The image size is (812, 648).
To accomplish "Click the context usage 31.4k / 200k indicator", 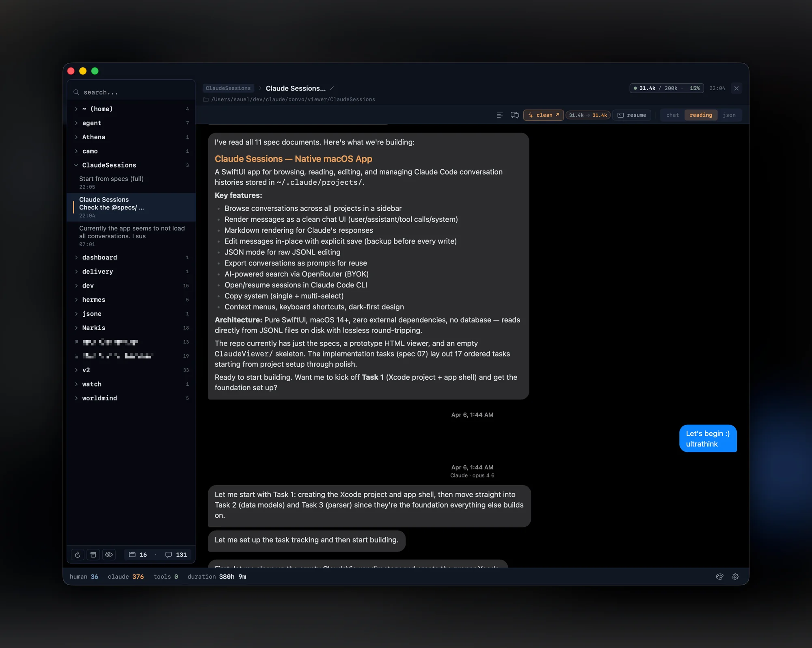I will coord(667,89).
